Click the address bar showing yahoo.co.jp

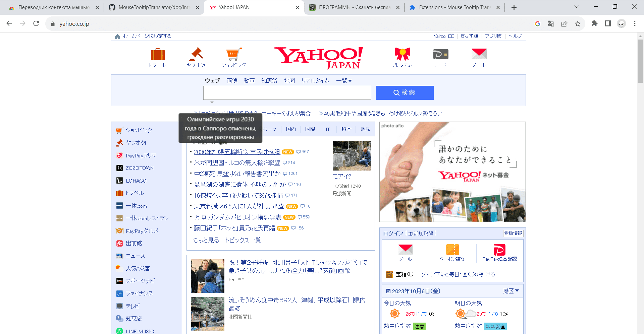[288, 23]
